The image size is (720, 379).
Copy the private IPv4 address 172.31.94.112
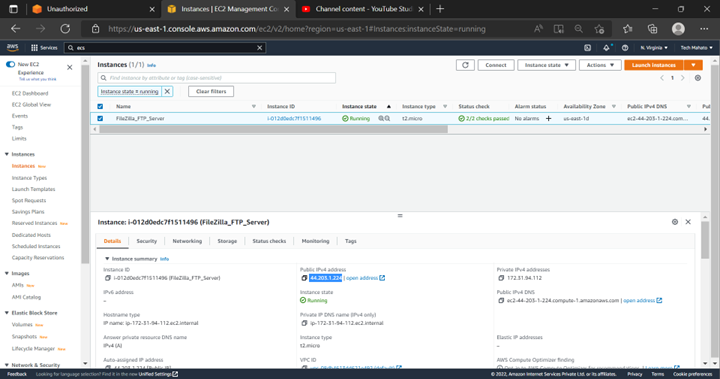tap(501, 278)
